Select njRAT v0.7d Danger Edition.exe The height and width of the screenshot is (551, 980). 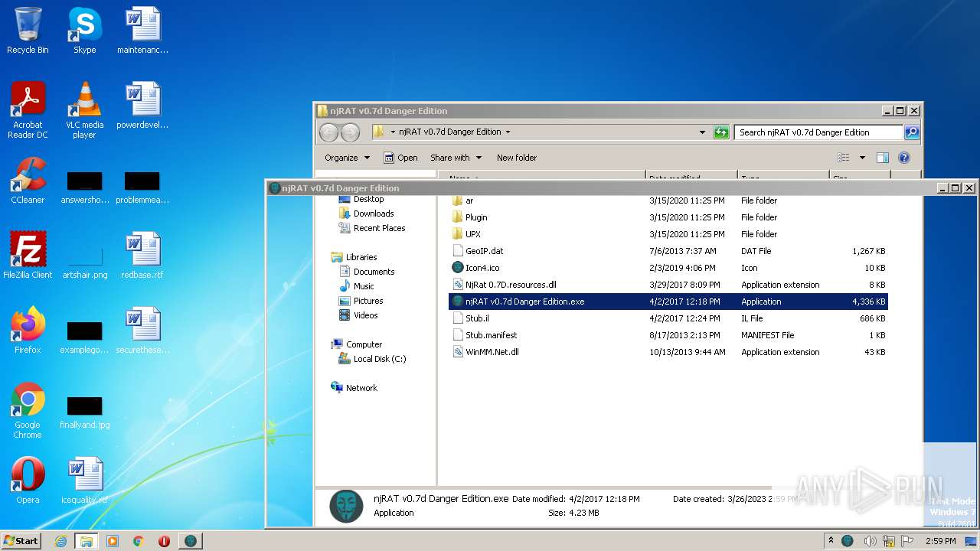click(668, 302)
